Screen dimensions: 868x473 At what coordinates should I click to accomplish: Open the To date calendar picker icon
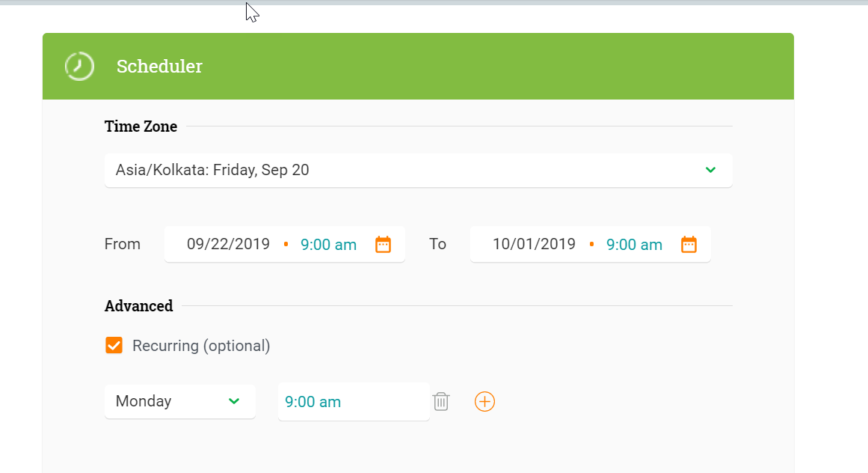[689, 244]
